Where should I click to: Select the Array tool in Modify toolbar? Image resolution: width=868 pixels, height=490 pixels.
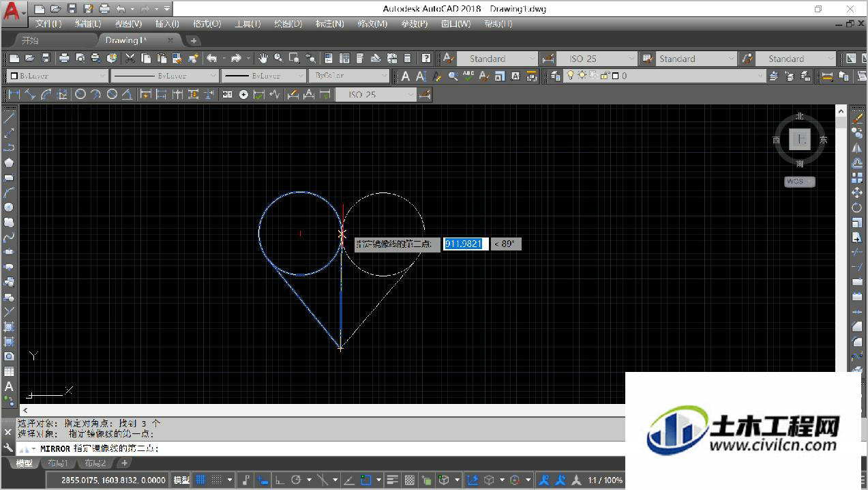point(857,178)
